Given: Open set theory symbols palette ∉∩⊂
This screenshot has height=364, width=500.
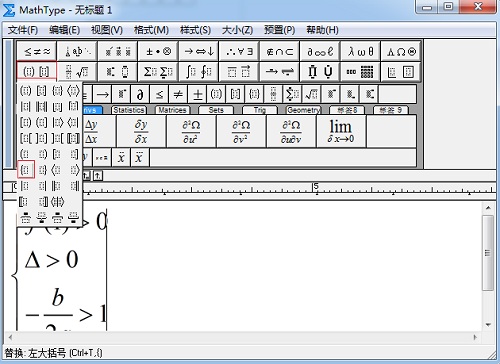Looking at the screenshot, I should tap(280, 51).
